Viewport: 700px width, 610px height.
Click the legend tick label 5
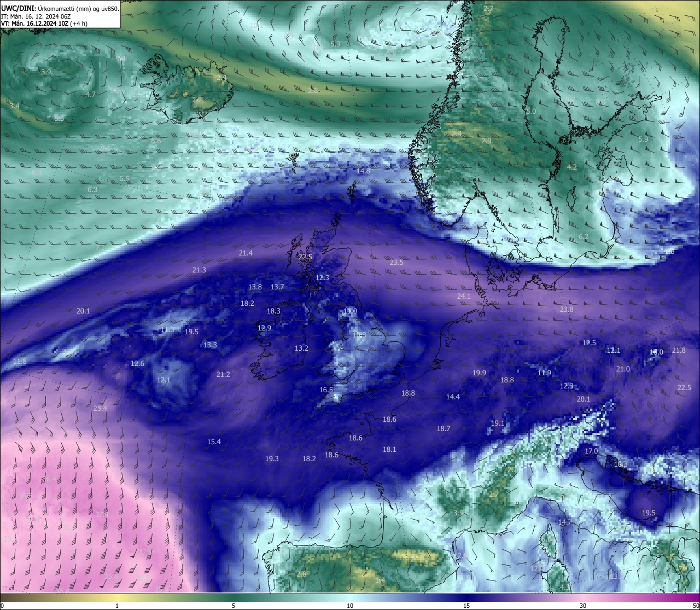pyautogui.click(x=234, y=606)
